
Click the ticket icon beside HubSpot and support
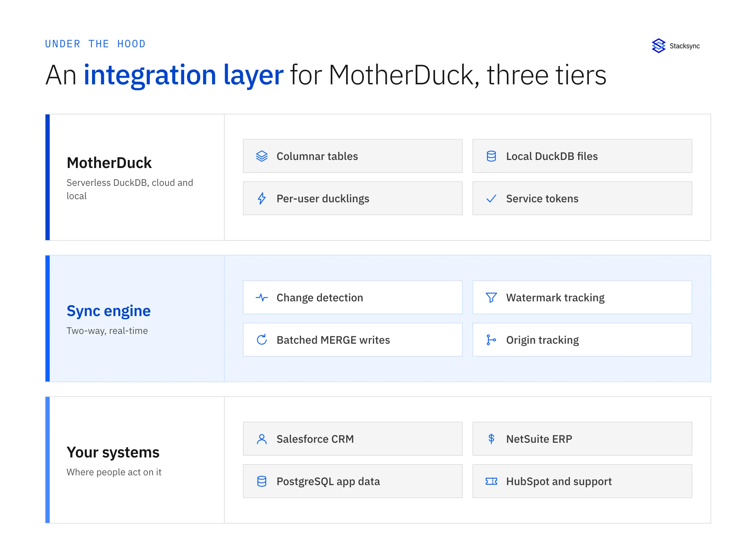(x=491, y=481)
